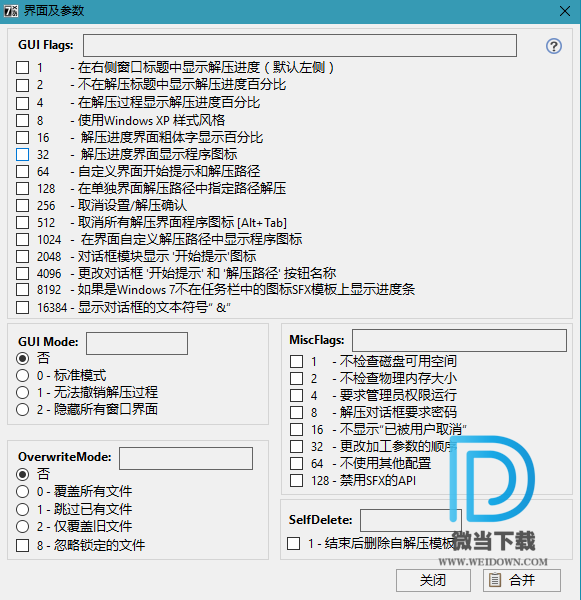Check MiscFlags 4 要求管理员权限运行
This screenshot has width=581, height=600.
coord(296,395)
